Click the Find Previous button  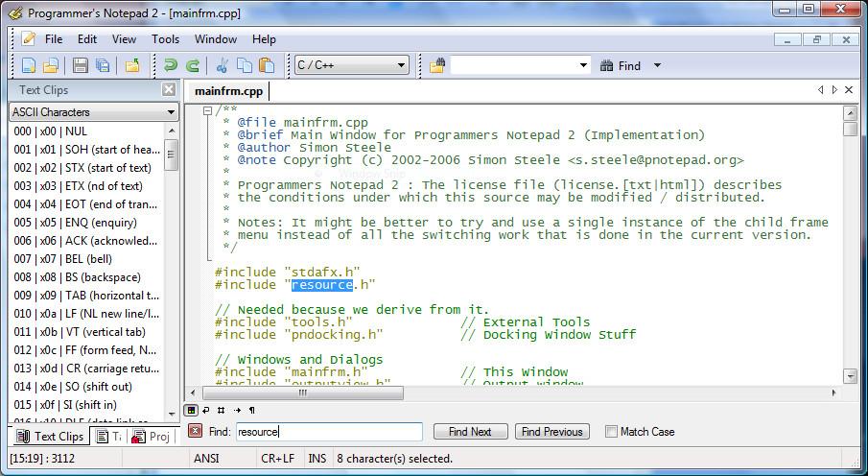pos(551,432)
